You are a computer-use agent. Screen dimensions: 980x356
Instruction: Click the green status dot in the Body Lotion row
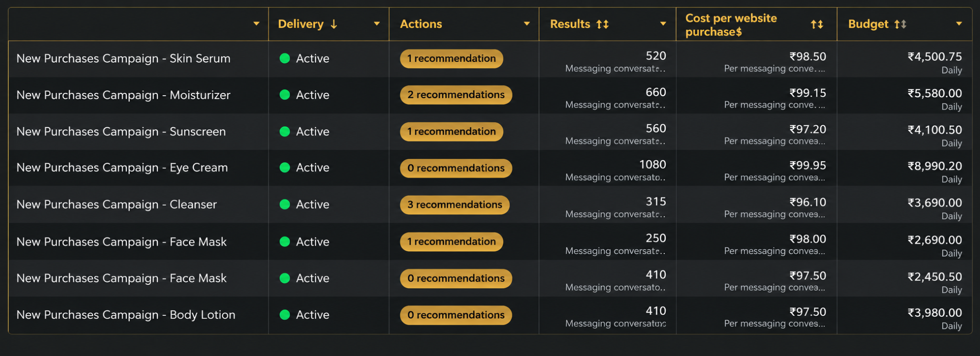tap(285, 315)
